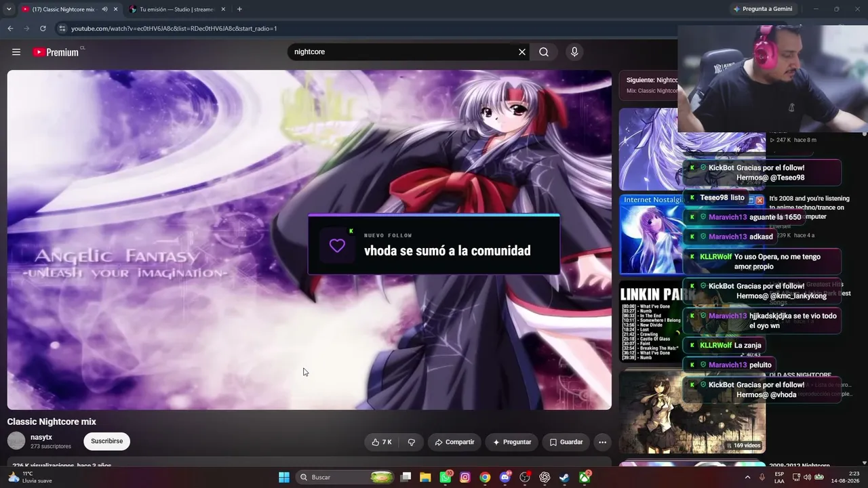Open the nasytx channel name link

coord(41,437)
